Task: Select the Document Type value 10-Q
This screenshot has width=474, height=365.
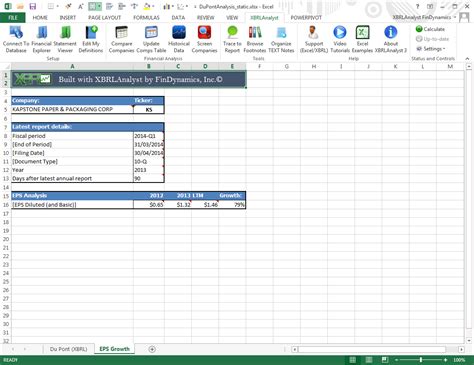Action: (149, 162)
